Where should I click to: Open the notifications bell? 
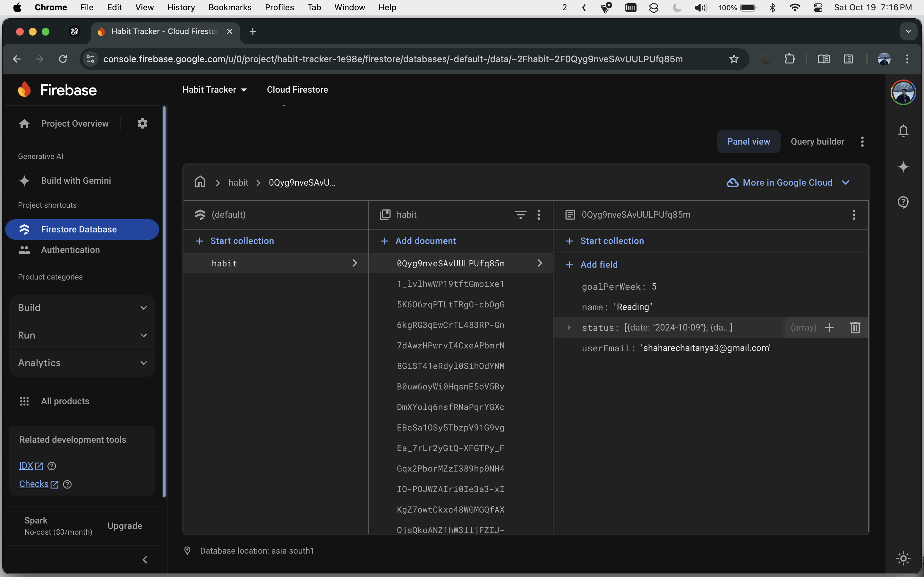point(903,131)
